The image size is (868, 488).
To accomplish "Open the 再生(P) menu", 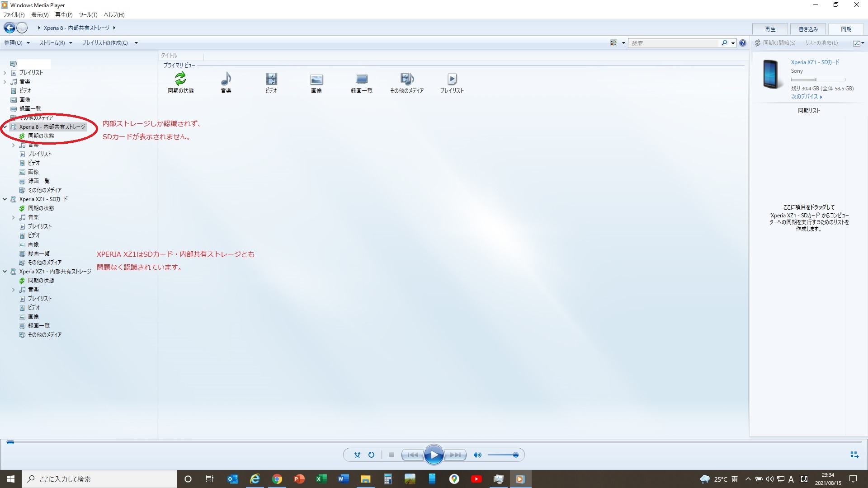I will 64,15.
